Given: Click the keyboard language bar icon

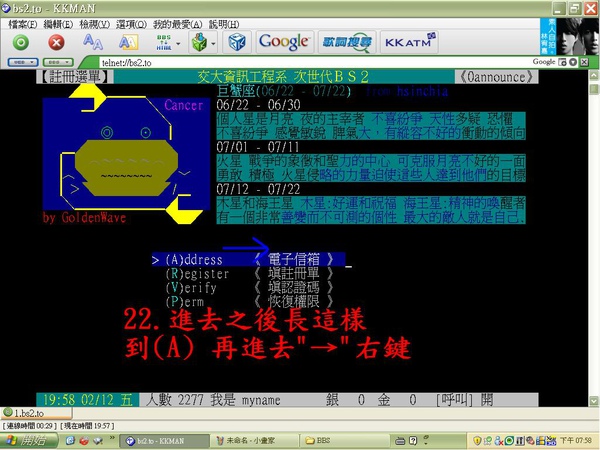Looking at the screenshot, I should coord(399,441).
